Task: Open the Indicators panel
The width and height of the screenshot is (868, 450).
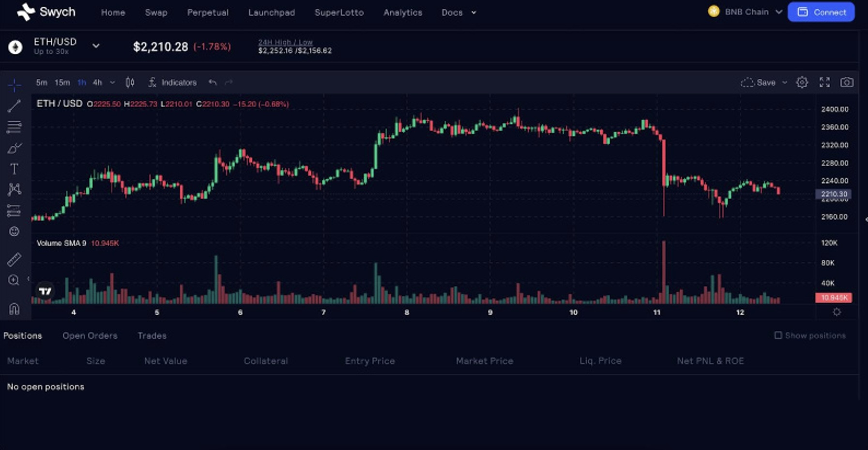Action: click(173, 83)
